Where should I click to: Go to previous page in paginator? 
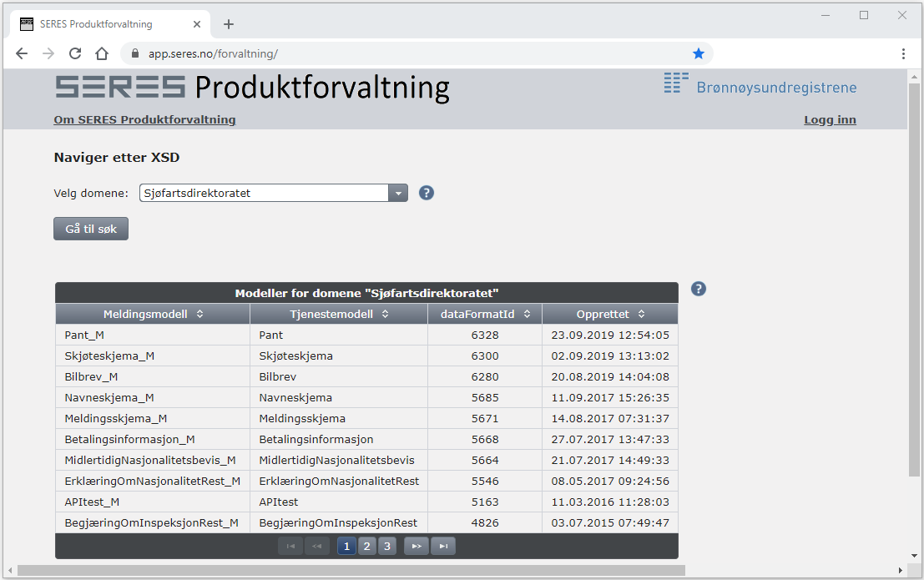pyautogui.click(x=317, y=547)
